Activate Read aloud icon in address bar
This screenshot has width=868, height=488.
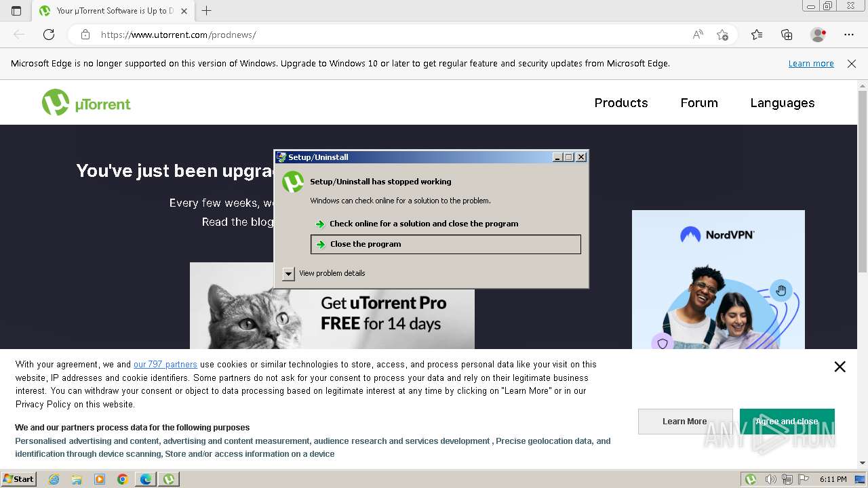tap(698, 35)
